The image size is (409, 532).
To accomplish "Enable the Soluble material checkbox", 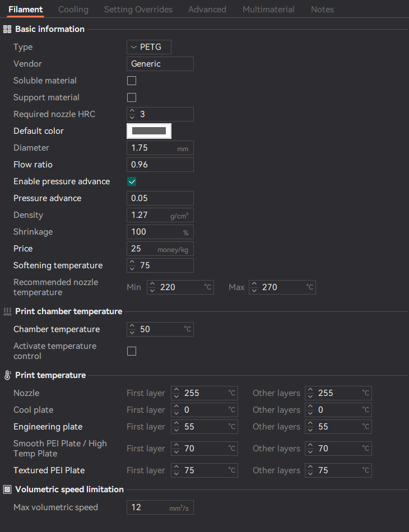I will (x=132, y=81).
